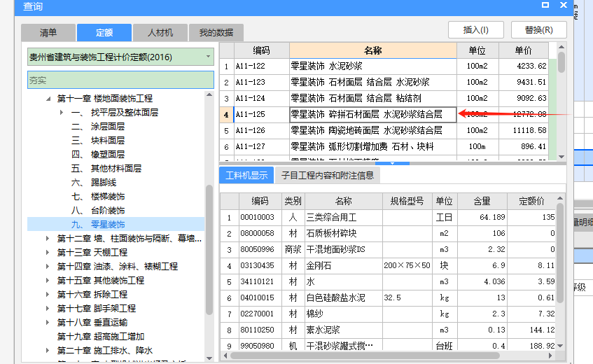Viewport: 593px width, 364px height.
Task: Click right arrow of material table horizontal scrollbar
Action: click(550, 356)
